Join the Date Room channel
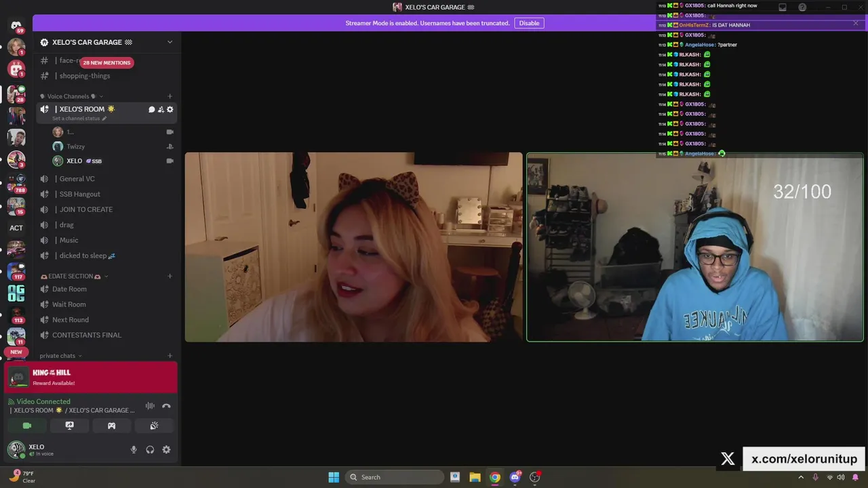 [x=106, y=289]
